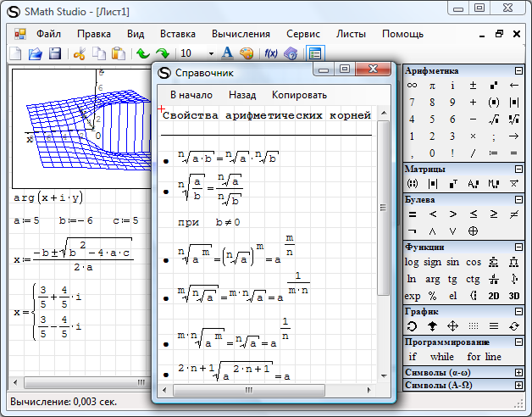Click the green Undo arrow

point(142,54)
